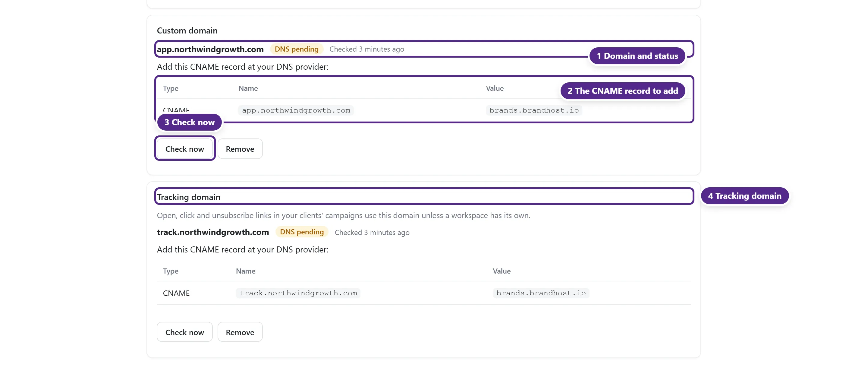Click the bold app.northwindgrowth.com domain title
The width and height of the screenshot is (868, 371).
(210, 49)
